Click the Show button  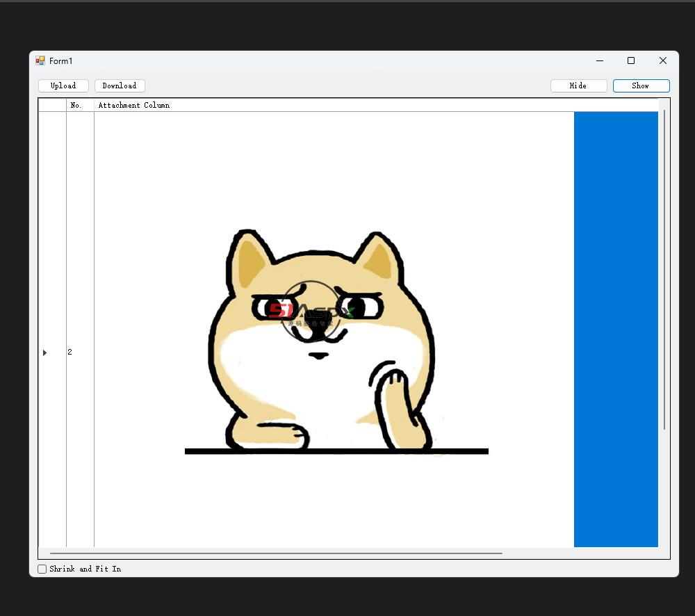(x=641, y=86)
